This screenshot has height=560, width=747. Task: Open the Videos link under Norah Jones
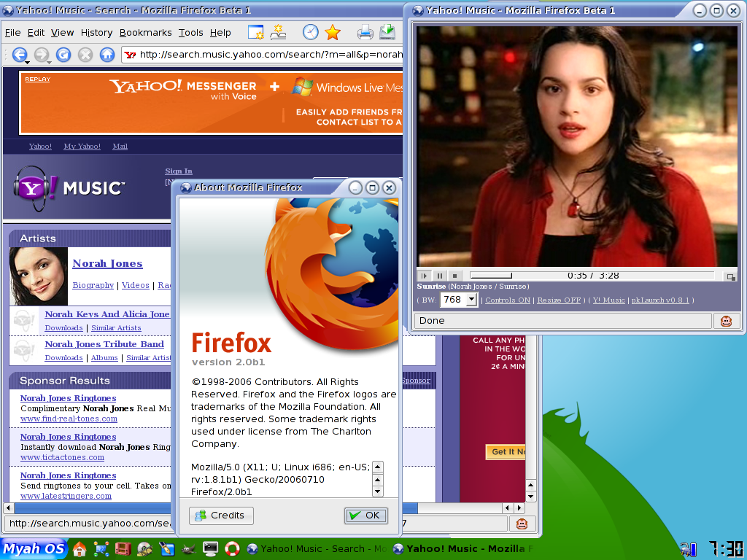click(x=135, y=285)
